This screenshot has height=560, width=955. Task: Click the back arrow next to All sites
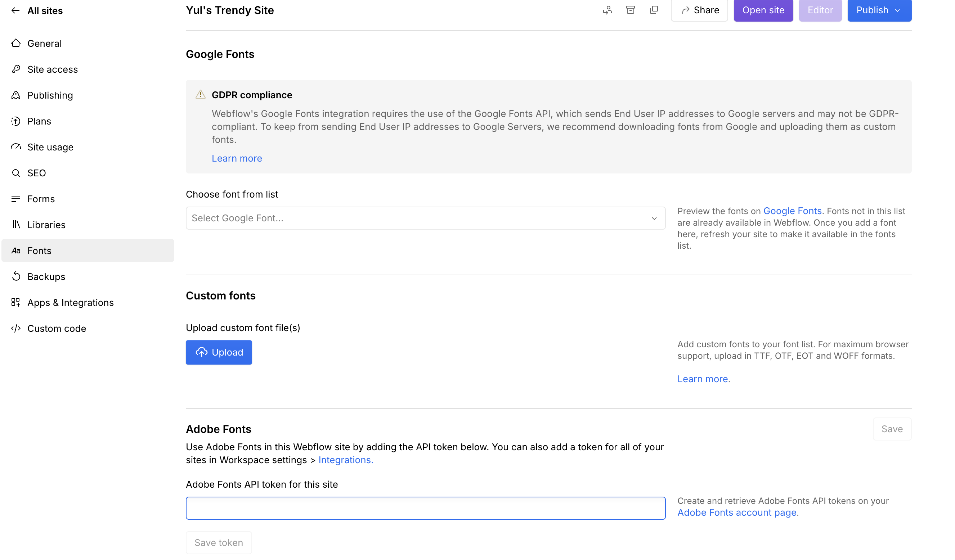(15, 10)
